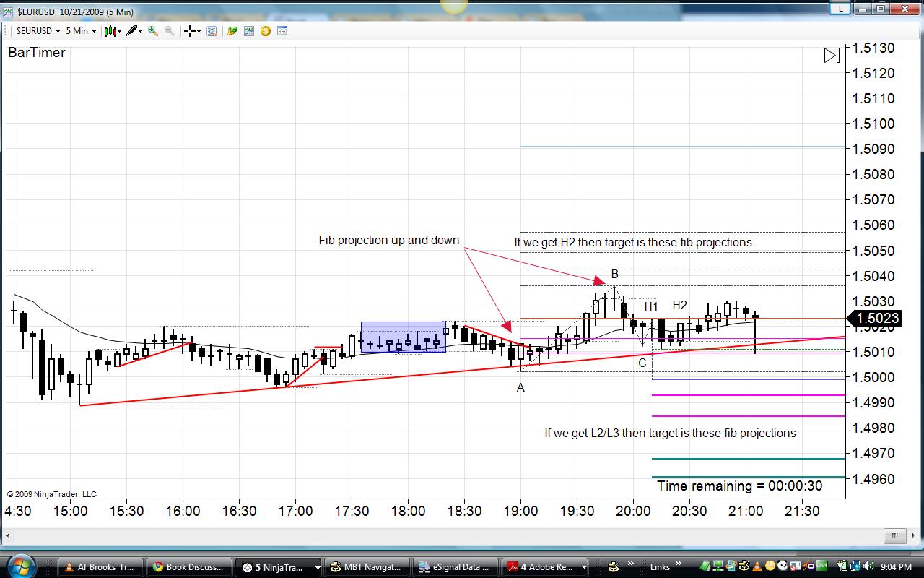This screenshot has width=924, height=578.
Task: Open the properties list icon
Action: click(282, 31)
